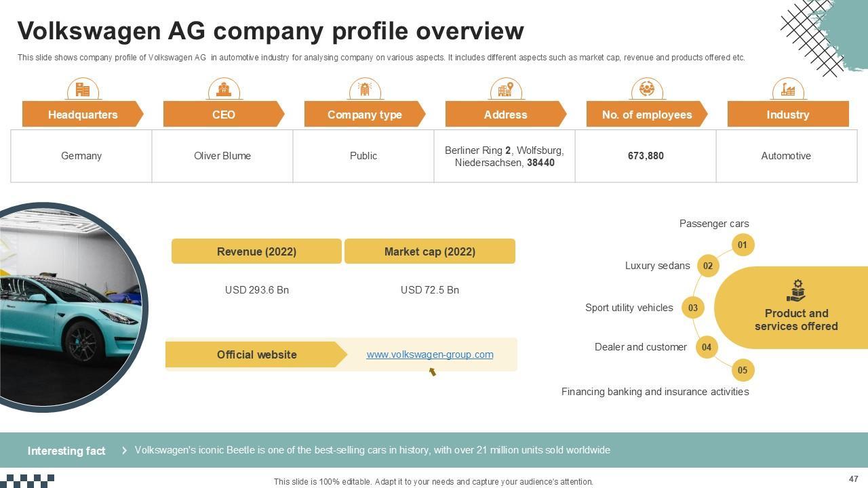This screenshot has width=868, height=488.
Task: Click the numbered circle 01
Action: [x=743, y=245]
